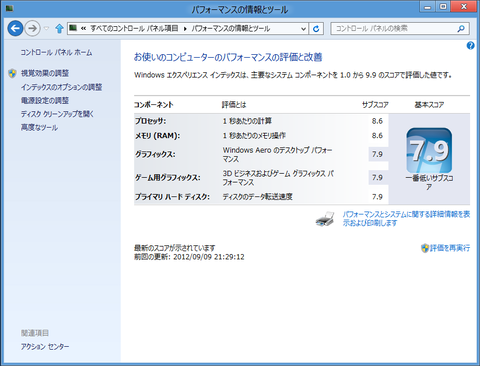Screen dimensions: 480x366
Task: Click the printer icon
Action: (x=325, y=219)
